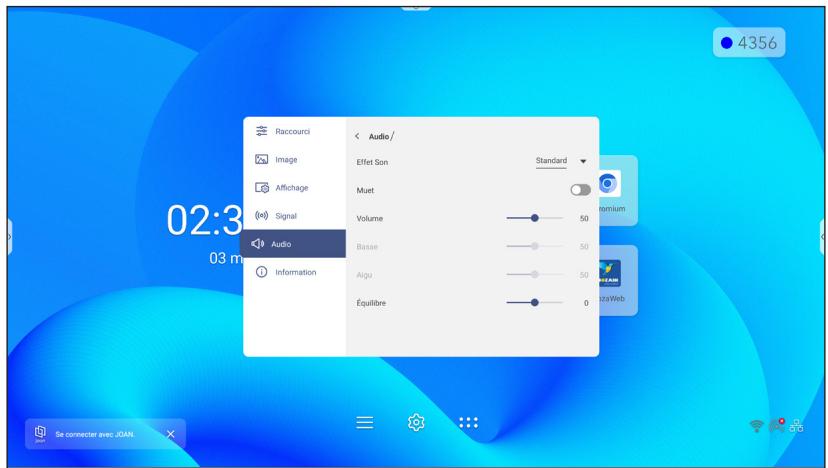This screenshot has height=468, width=828.
Task: Click the Muet label
Action: point(365,190)
